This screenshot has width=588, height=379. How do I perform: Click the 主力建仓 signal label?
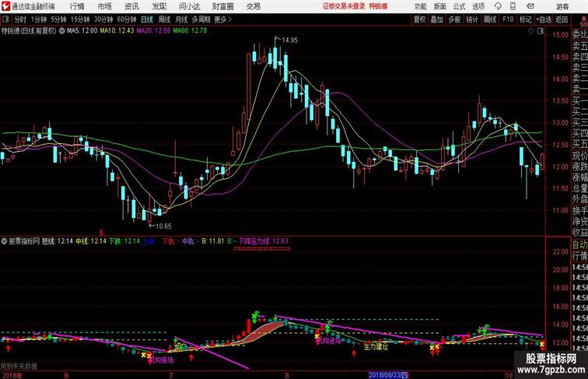coord(376,347)
